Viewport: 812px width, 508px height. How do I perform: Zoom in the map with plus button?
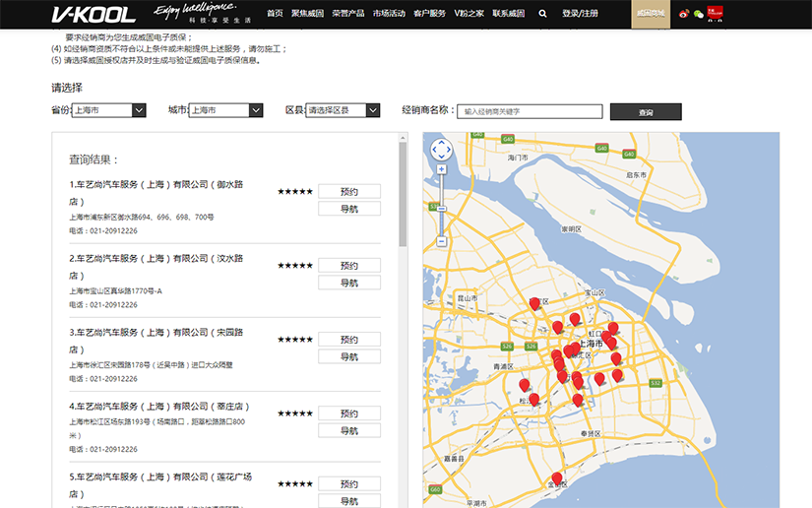coord(442,169)
